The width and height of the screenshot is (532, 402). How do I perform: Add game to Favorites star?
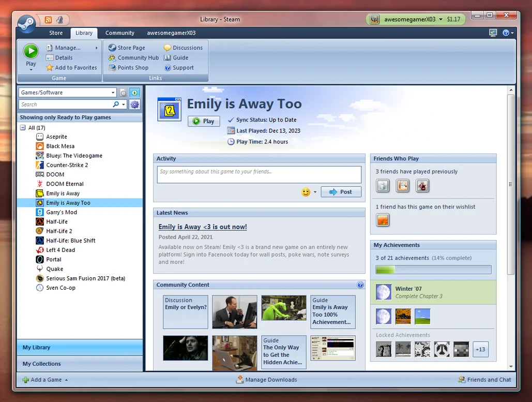50,68
